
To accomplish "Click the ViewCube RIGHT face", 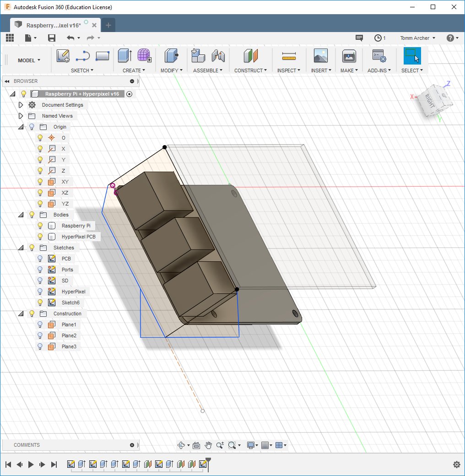I will pos(430,102).
